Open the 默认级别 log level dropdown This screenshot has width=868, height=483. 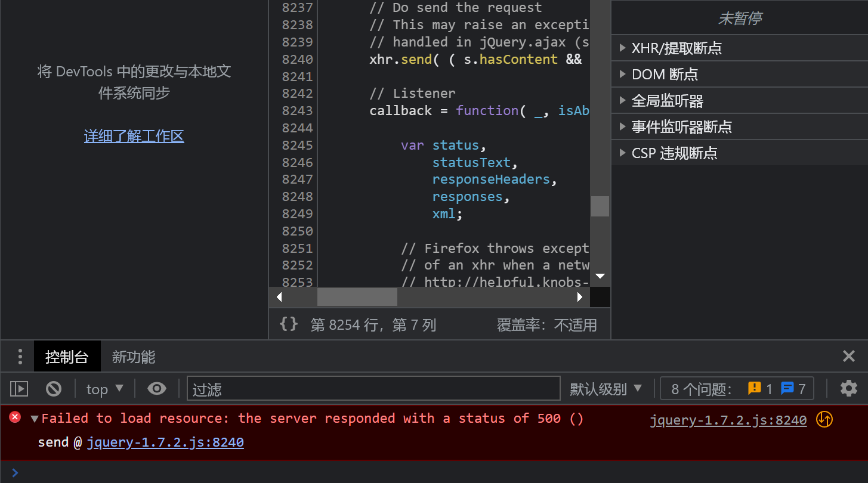pyautogui.click(x=607, y=388)
